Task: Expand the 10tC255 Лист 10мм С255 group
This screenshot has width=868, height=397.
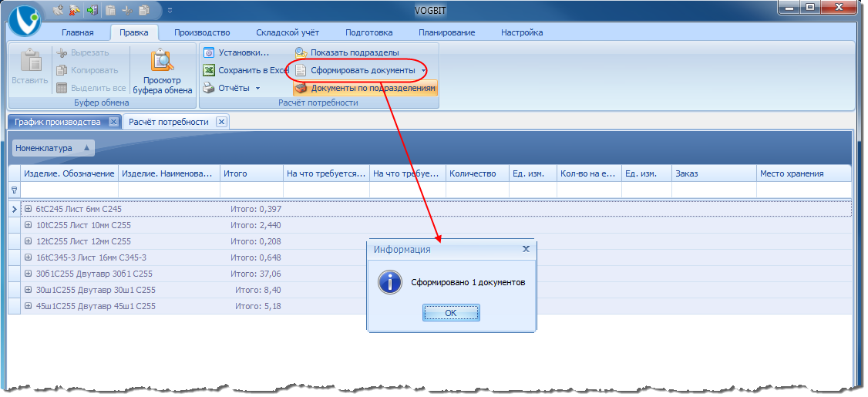Action: (29, 225)
